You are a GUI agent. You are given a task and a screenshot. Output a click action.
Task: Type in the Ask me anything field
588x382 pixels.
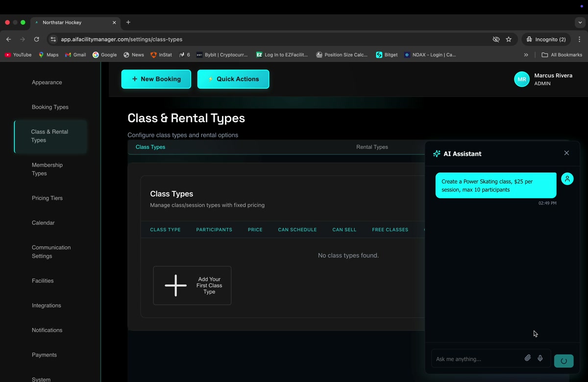pos(476,359)
